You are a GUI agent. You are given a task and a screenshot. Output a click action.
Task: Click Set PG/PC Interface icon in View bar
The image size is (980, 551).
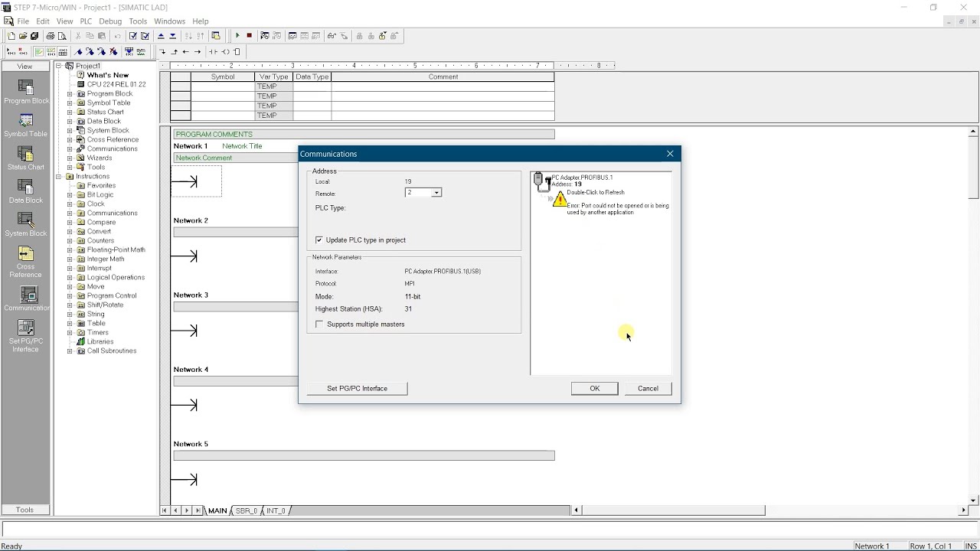[x=26, y=337]
